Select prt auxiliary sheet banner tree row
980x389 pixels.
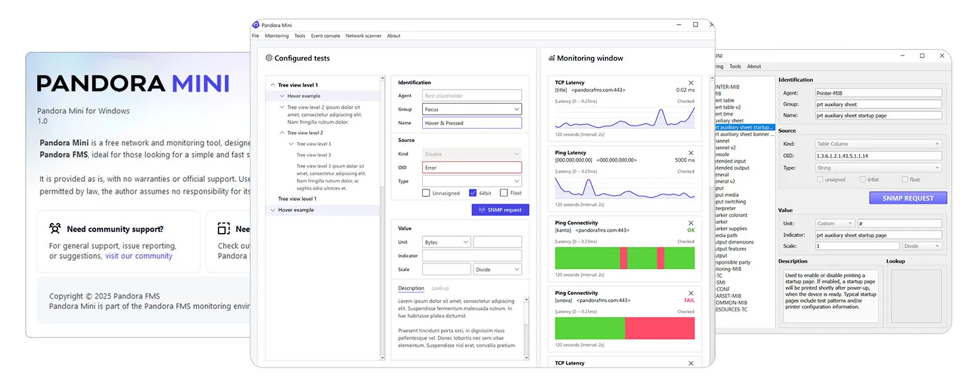coord(744,134)
